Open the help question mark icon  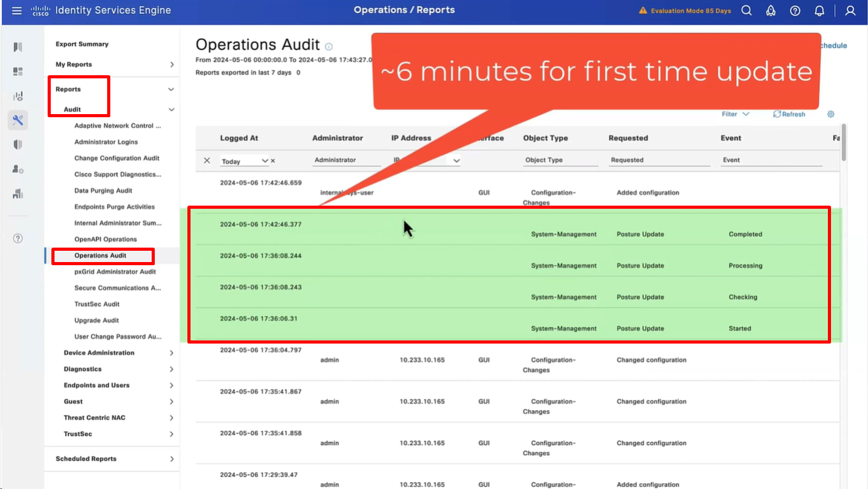795,11
